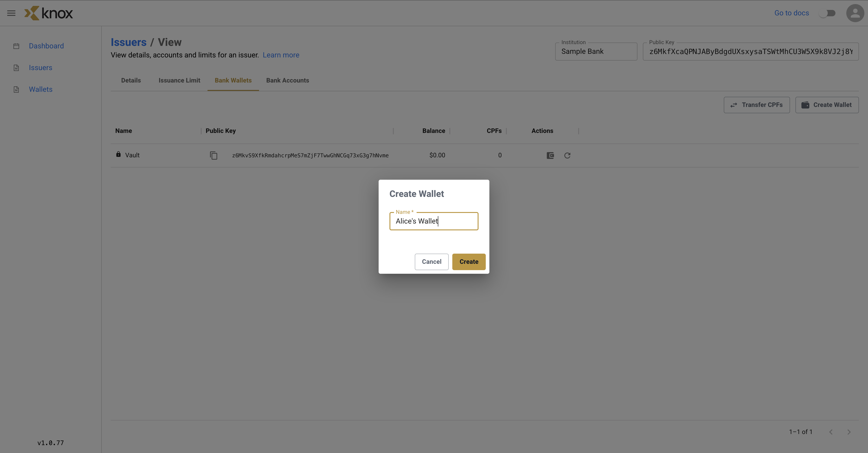Screen dimensions: 868x453
Task: Open the Bank Accounts tab
Action: [288, 80]
